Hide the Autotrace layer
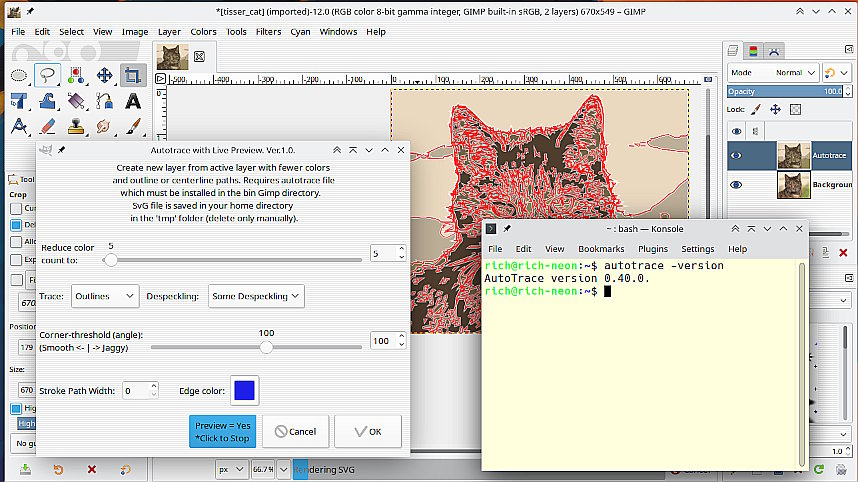 [x=736, y=155]
